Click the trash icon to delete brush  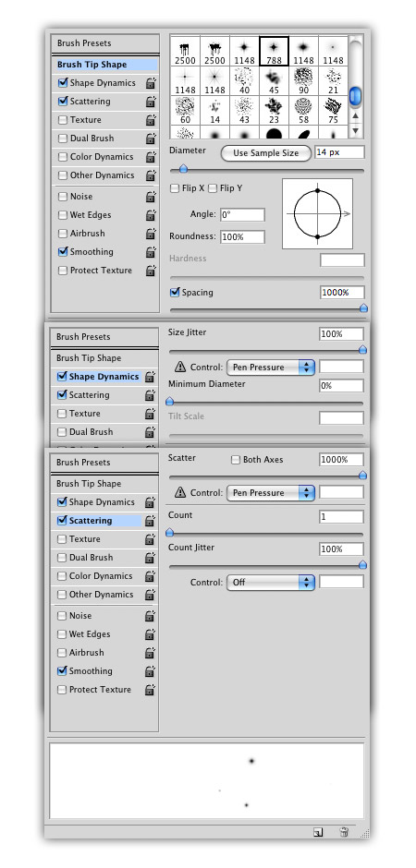(344, 831)
